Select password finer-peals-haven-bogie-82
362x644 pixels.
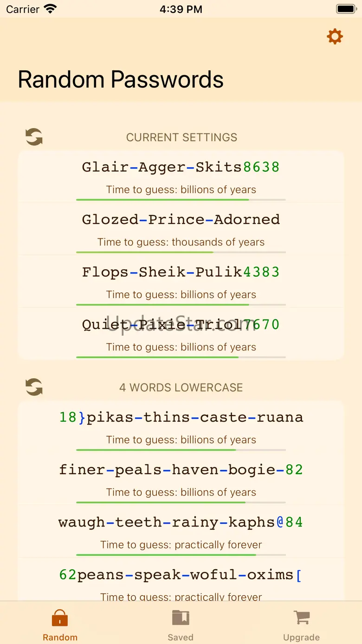[181, 469]
